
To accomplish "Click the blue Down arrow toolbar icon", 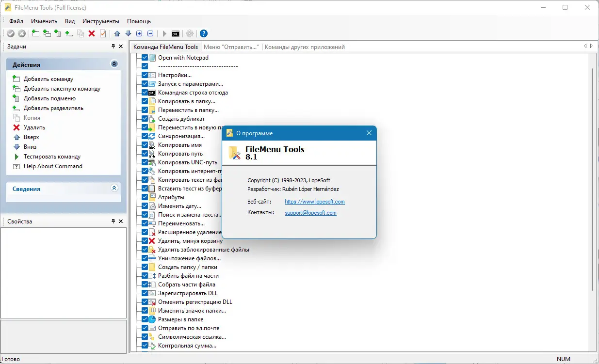I will (128, 33).
